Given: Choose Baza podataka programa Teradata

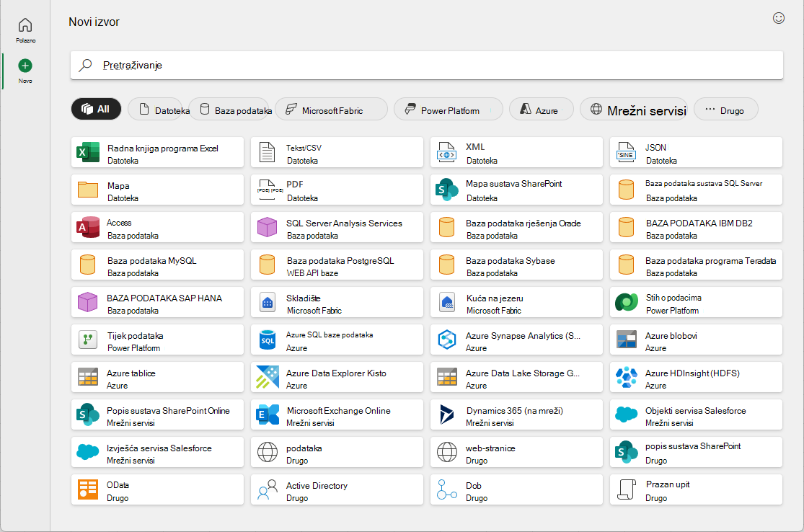Looking at the screenshot, I should [697, 265].
